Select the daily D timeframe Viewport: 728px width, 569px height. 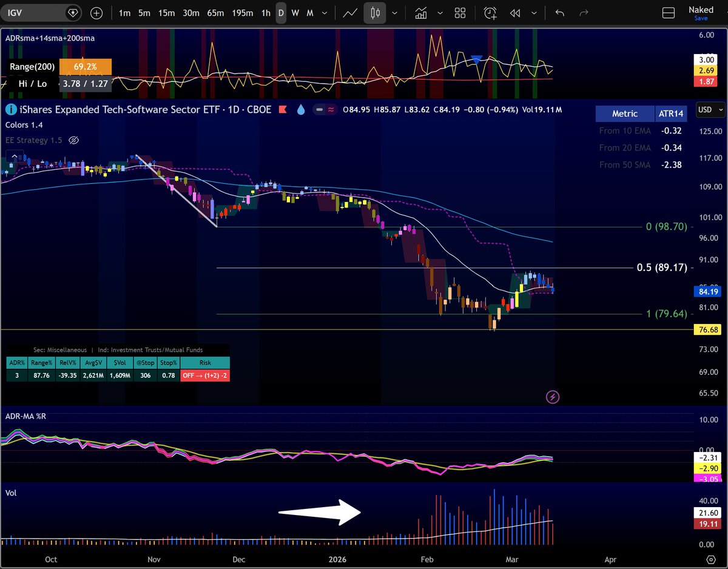pos(281,13)
